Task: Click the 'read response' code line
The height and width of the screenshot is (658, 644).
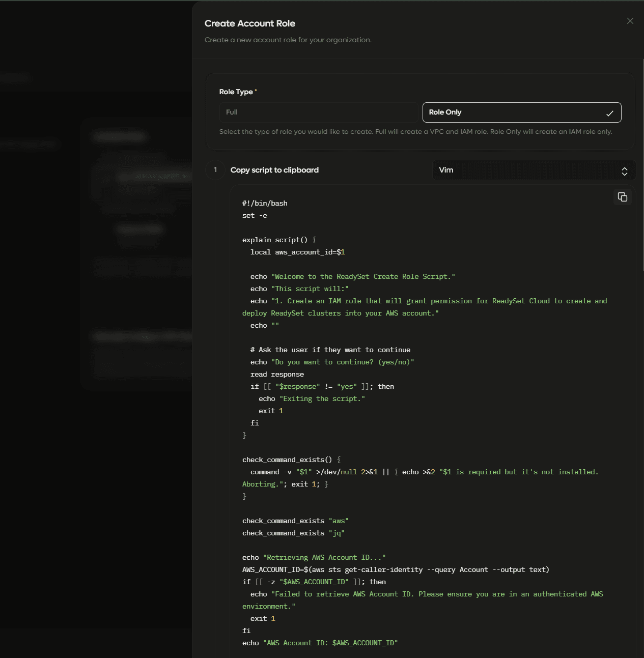Action: pyautogui.click(x=277, y=374)
